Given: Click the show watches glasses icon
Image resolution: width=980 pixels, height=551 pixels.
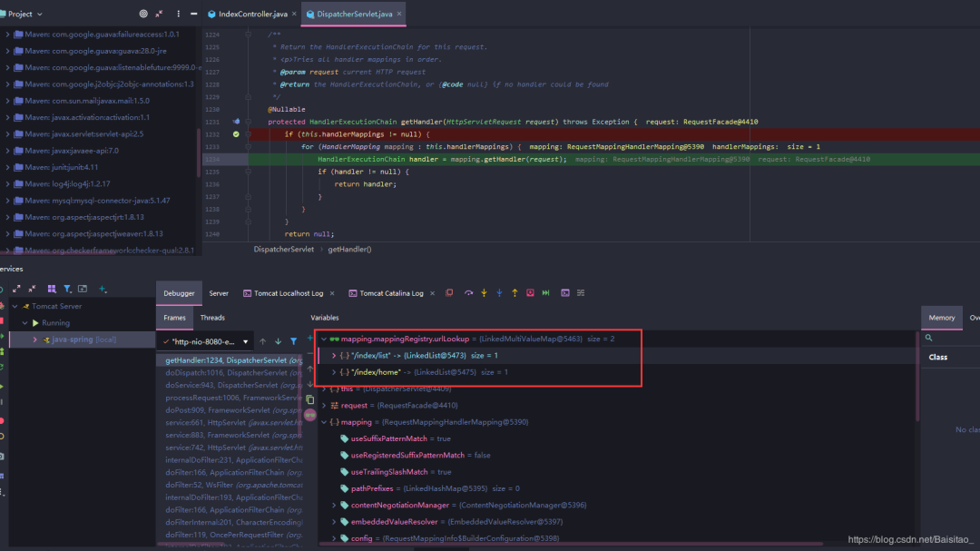Looking at the screenshot, I should coord(310,415).
